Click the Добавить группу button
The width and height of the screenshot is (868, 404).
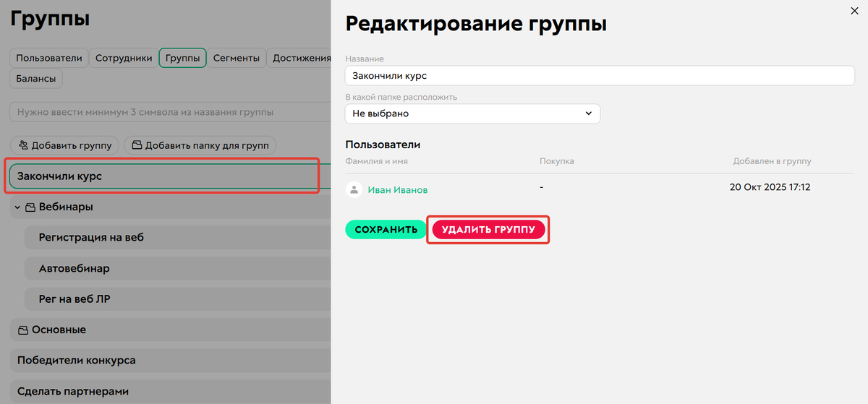point(65,145)
